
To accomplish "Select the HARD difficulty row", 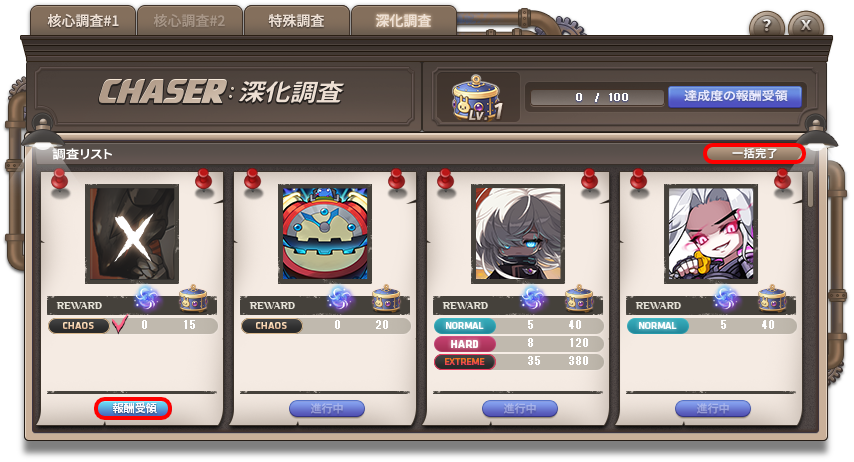I will [x=518, y=344].
